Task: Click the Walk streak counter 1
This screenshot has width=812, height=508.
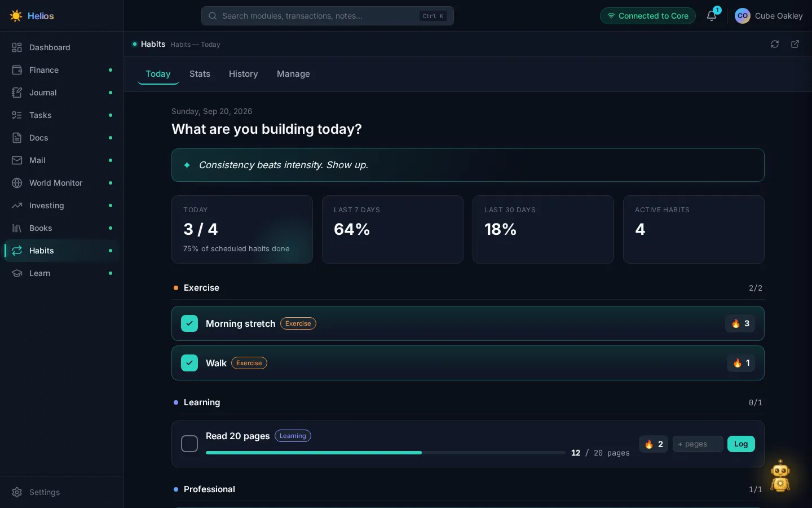Action: pyautogui.click(x=741, y=363)
